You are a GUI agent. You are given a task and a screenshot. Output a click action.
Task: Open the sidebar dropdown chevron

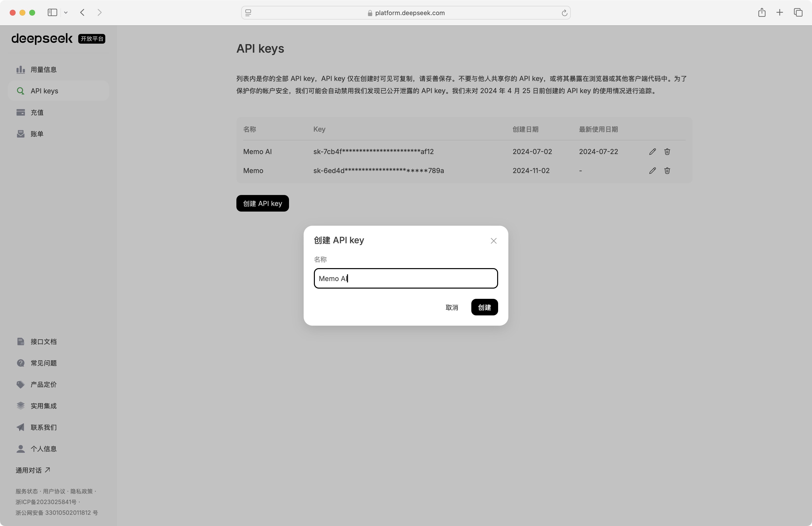point(66,13)
